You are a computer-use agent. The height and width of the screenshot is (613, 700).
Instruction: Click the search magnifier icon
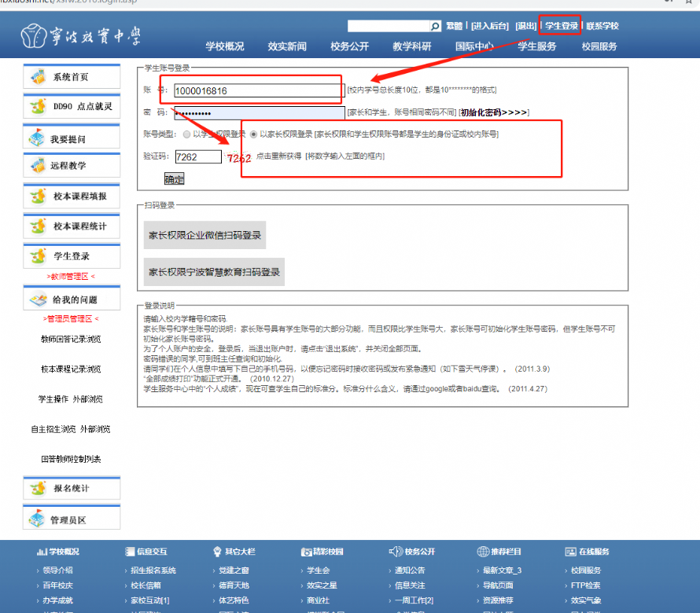[435, 26]
